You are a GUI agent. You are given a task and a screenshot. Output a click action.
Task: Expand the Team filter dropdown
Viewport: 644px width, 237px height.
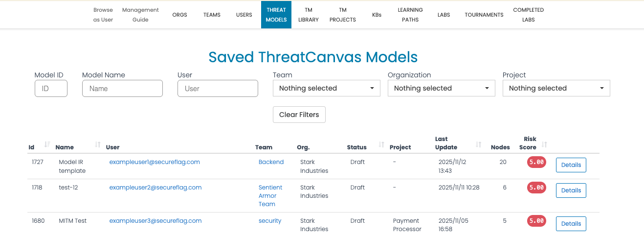coord(326,88)
